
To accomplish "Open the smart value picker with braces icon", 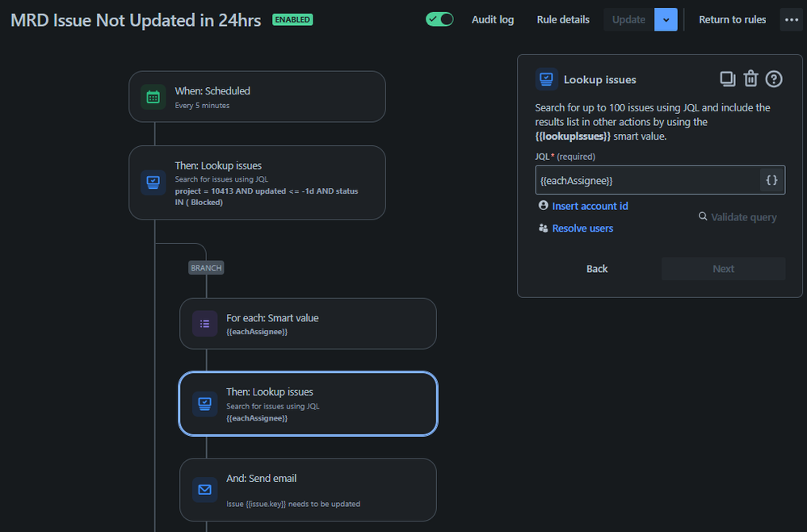I will point(773,179).
